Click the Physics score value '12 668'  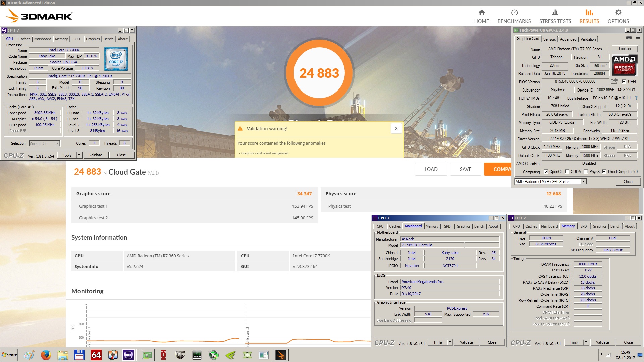[553, 194]
